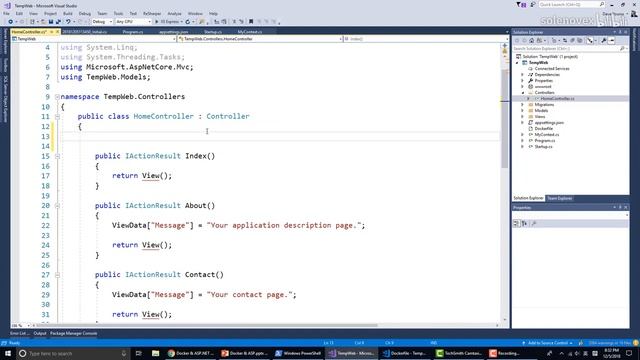This screenshot has width=640, height=360.
Task: Collapse the namespace TempWeb.Controllers code block
Action: click(x=57, y=97)
